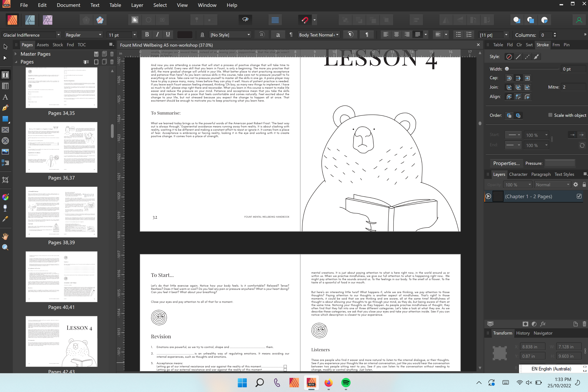
Task: Open Windows Start button
Action: coord(242,383)
